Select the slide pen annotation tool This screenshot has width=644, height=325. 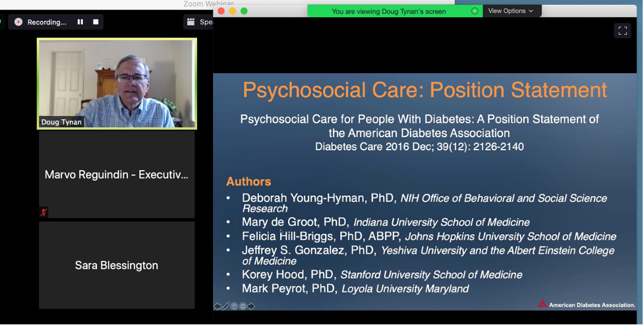226,306
